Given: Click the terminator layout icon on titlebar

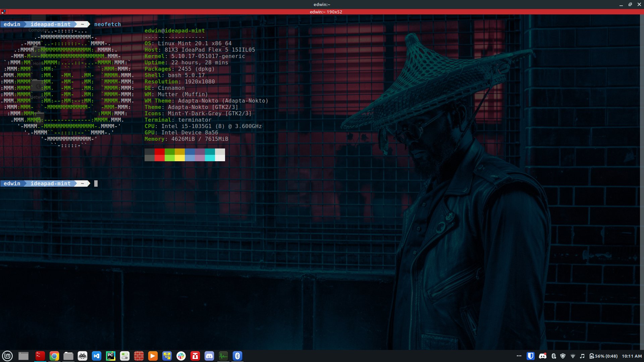Looking at the screenshot, I should tap(3, 12).
